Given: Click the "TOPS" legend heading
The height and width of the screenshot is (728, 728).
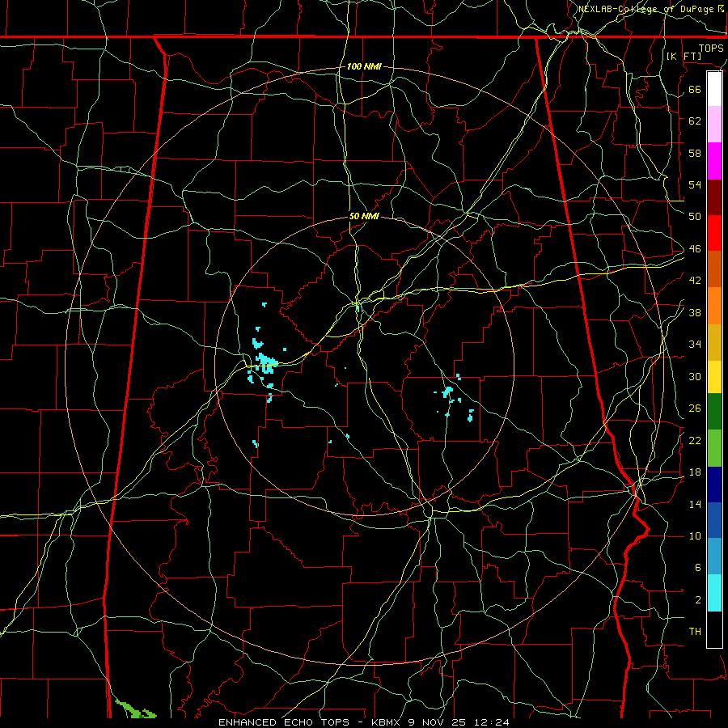Looking at the screenshot, I should pos(711,49).
